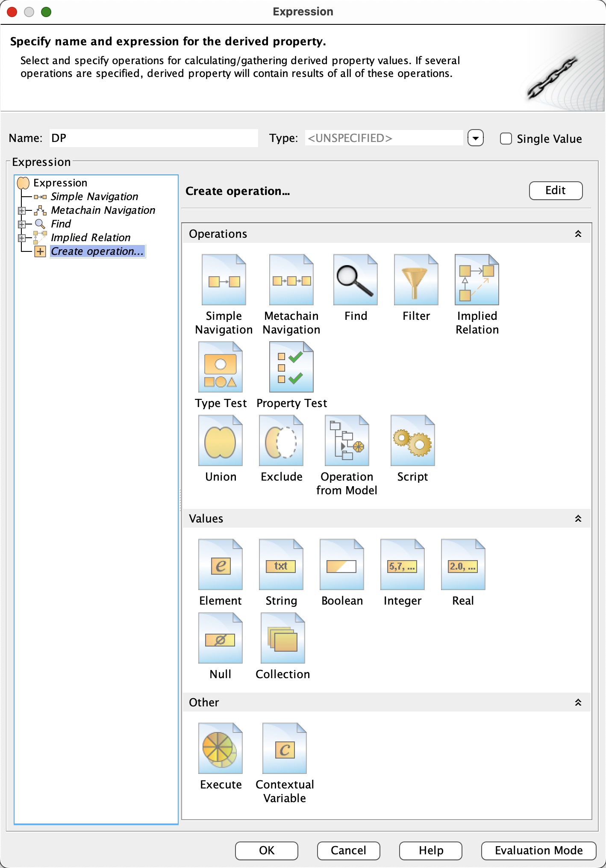Select the Simple Navigation operation icon
Screen dimensions: 606x868
click(x=224, y=280)
